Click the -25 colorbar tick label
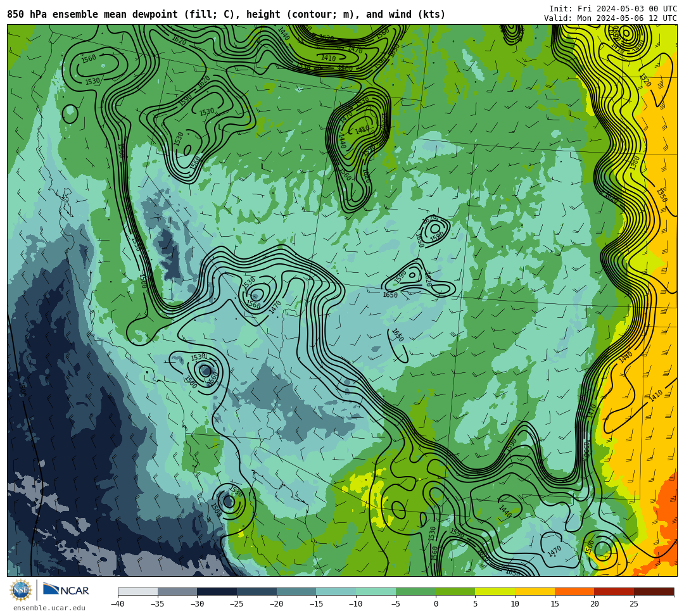Screen dimensions: 684x616 click(x=237, y=604)
